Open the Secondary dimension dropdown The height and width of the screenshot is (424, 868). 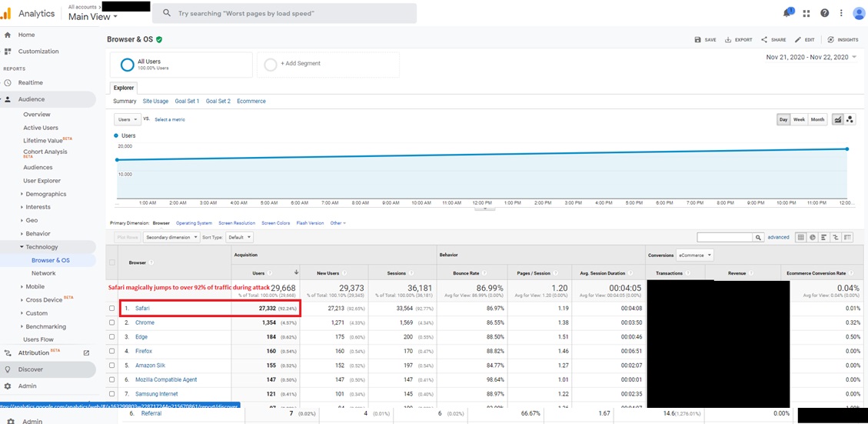[x=171, y=237]
